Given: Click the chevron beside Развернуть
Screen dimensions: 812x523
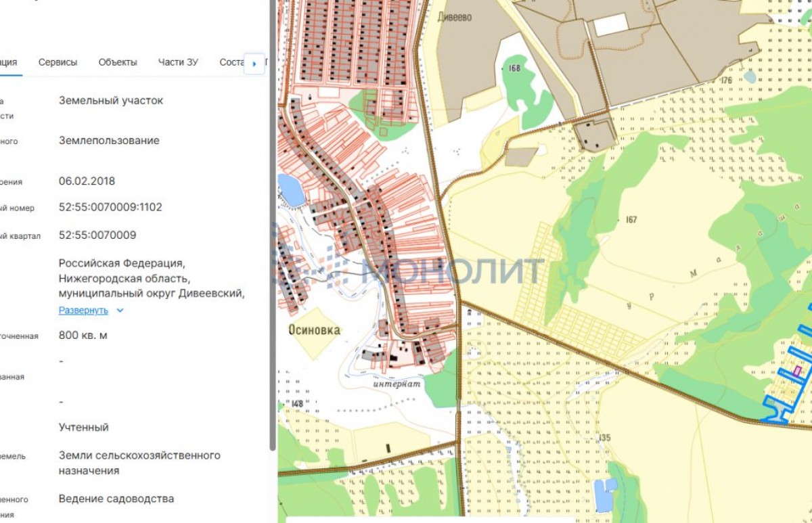Looking at the screenshot, I should click(120, 311).
